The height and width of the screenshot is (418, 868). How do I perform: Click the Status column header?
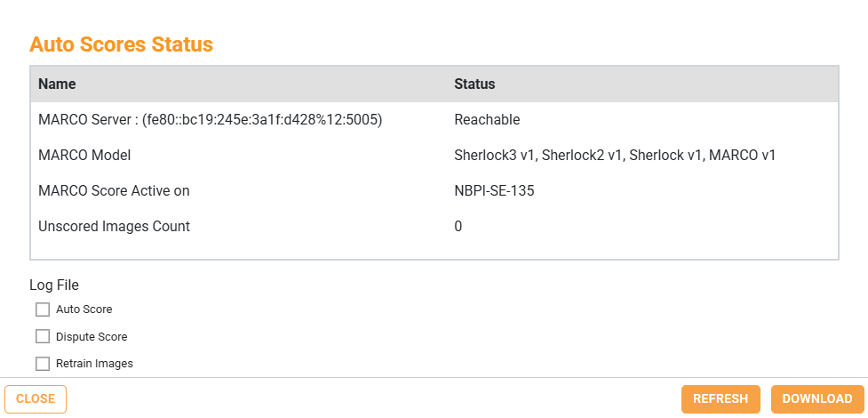tap(474, 84)
